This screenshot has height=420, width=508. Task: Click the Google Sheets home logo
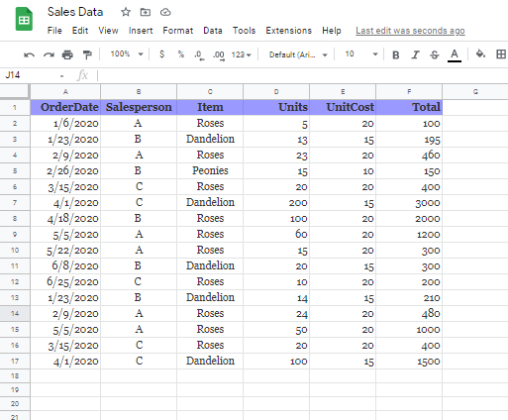point(24,20)
